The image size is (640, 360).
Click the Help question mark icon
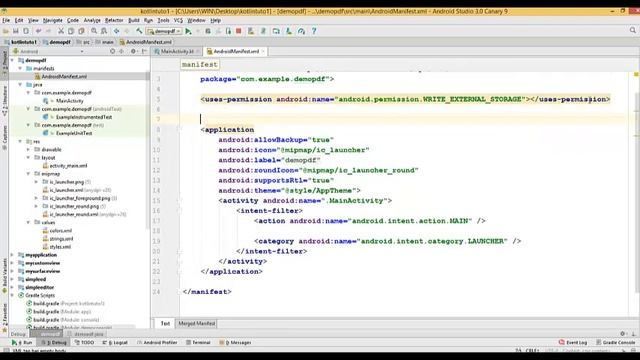pos(314,31)
